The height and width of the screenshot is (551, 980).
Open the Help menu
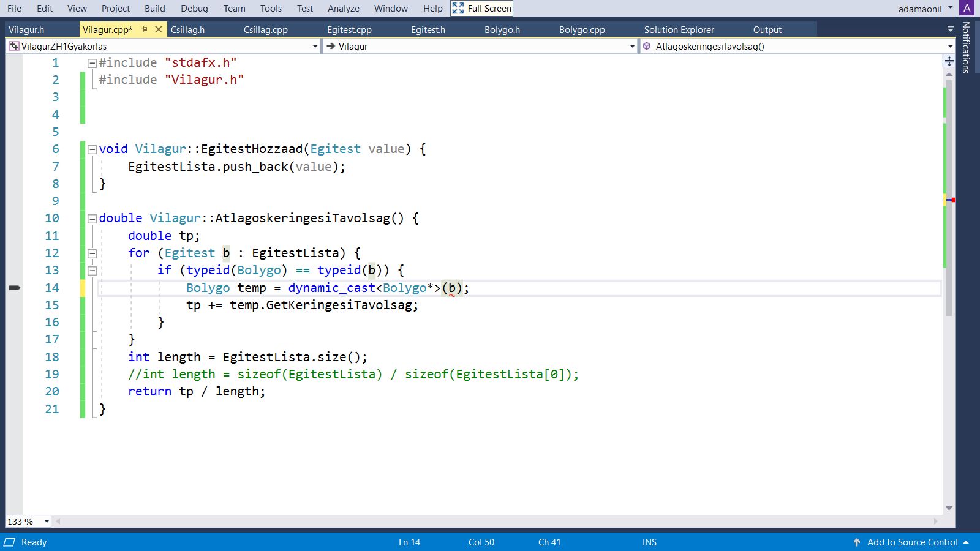(x=432, y=8)
